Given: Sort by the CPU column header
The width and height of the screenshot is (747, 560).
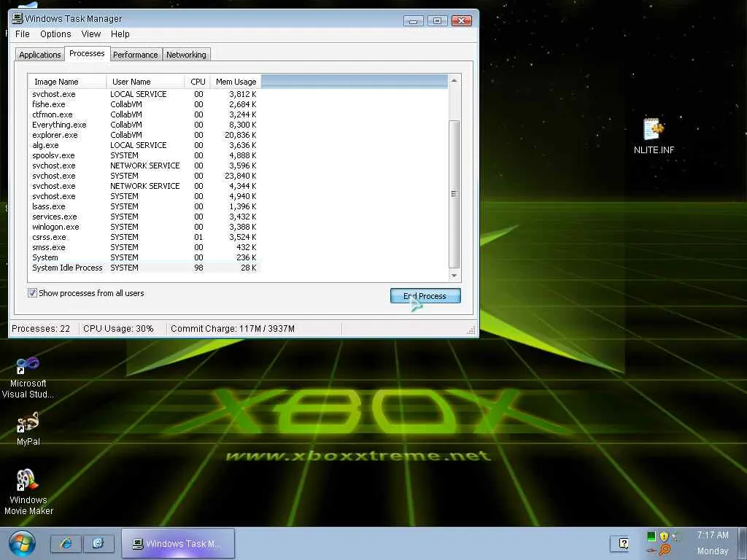Looking at the screenshot, I should tap(197, 82).
